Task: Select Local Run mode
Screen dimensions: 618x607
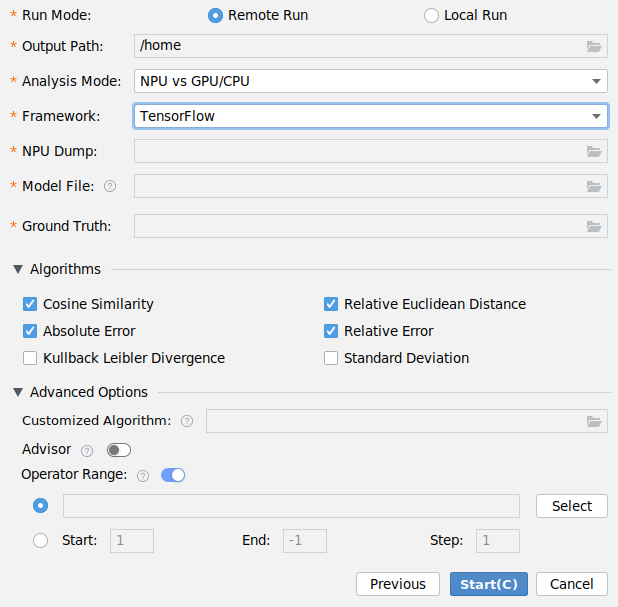Action: tap(431, 15)
